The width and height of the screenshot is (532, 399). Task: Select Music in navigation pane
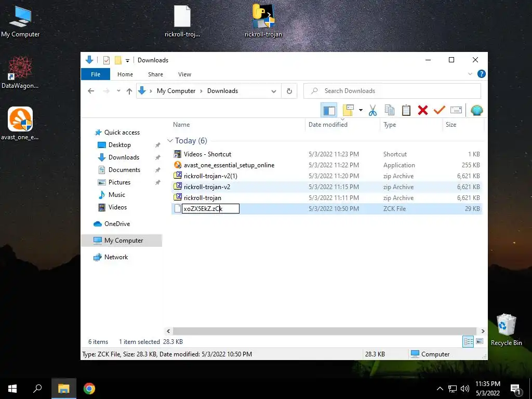[117, 195]
